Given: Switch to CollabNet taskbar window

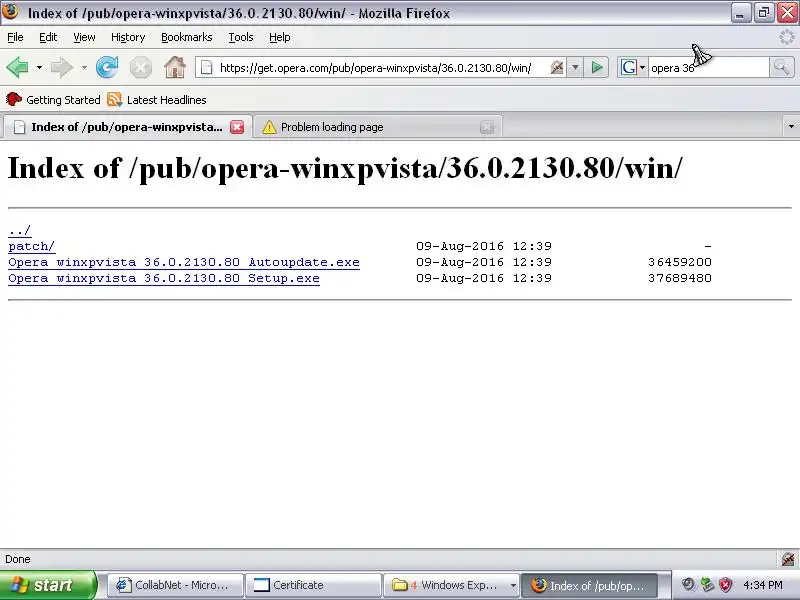Looking at the screenshot, I should (175, 585).
